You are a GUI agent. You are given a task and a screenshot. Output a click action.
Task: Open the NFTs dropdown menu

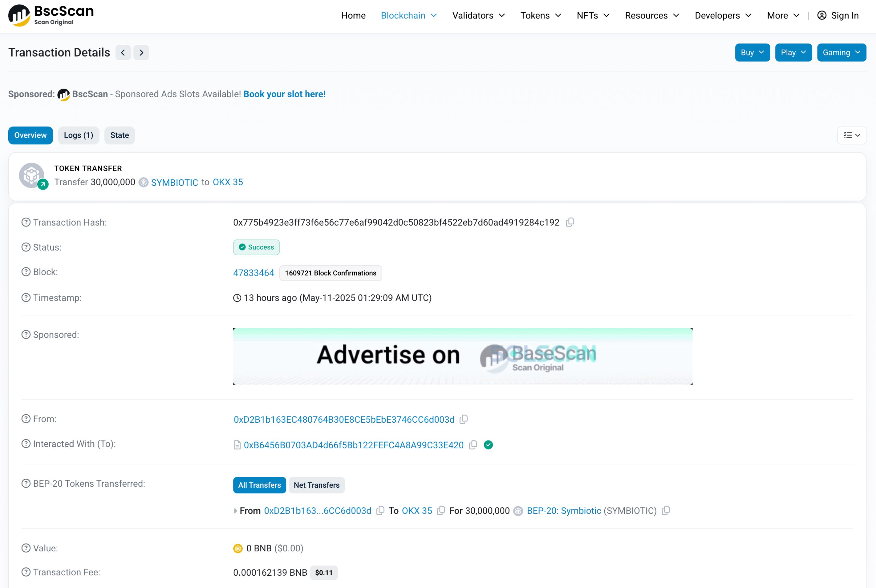[x=593, y=15]
